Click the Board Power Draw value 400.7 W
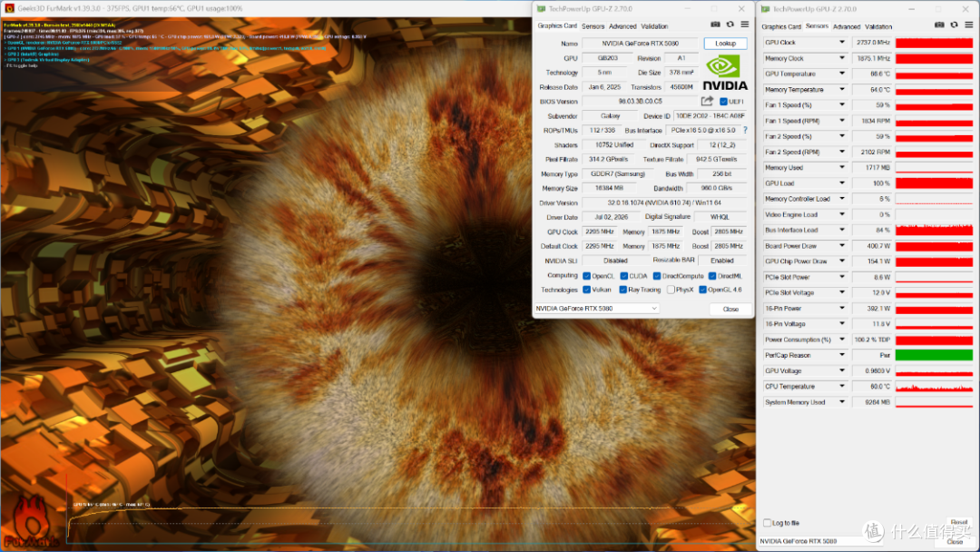 873,246
